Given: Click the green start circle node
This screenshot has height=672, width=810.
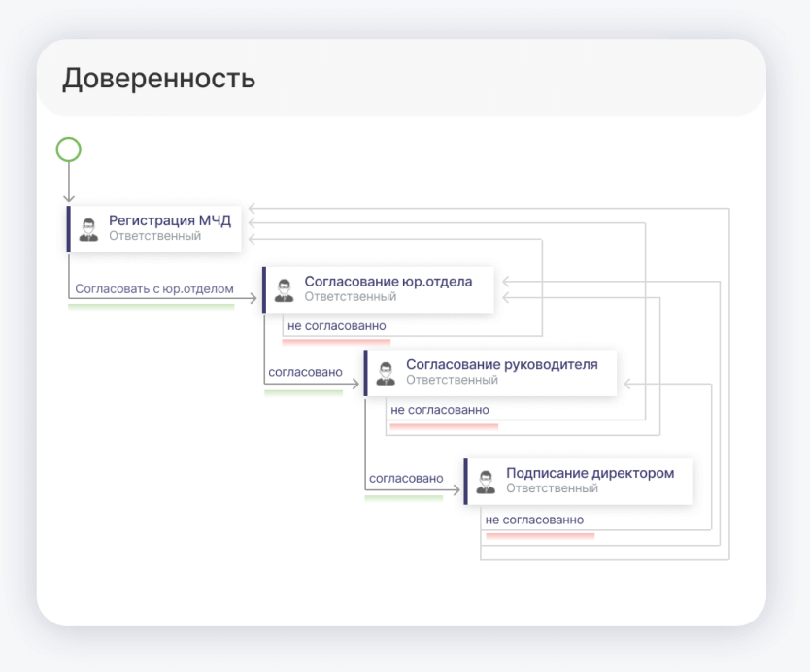Looking at the screenshot, I should (68, 150).
